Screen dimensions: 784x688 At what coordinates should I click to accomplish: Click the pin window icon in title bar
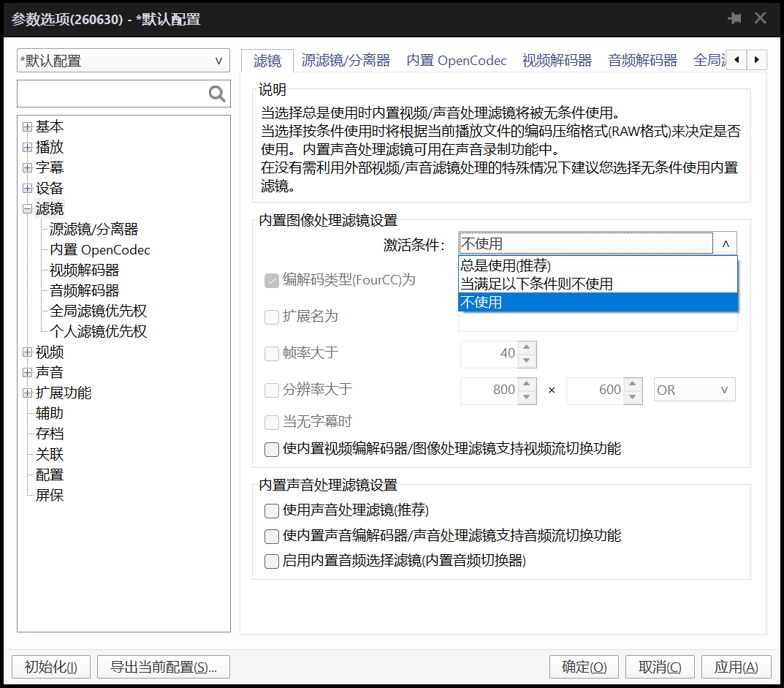coord(734,18)
